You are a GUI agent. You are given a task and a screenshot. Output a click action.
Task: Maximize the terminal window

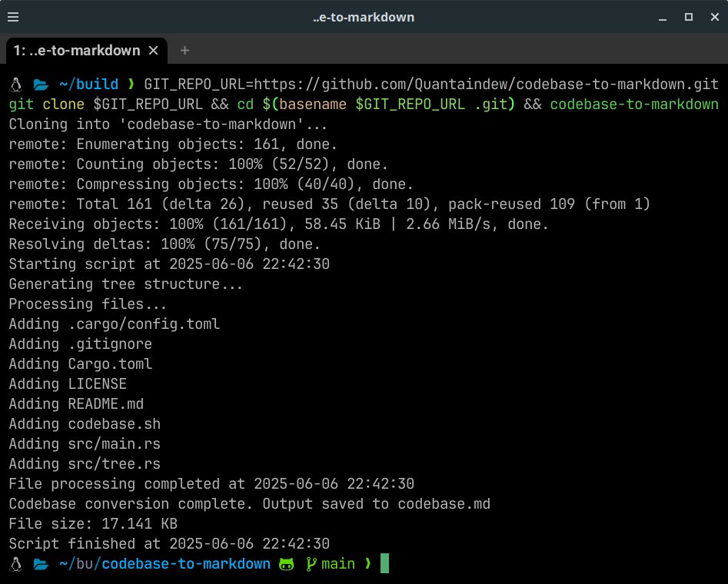pyautogui.click(x=689, y=17)
